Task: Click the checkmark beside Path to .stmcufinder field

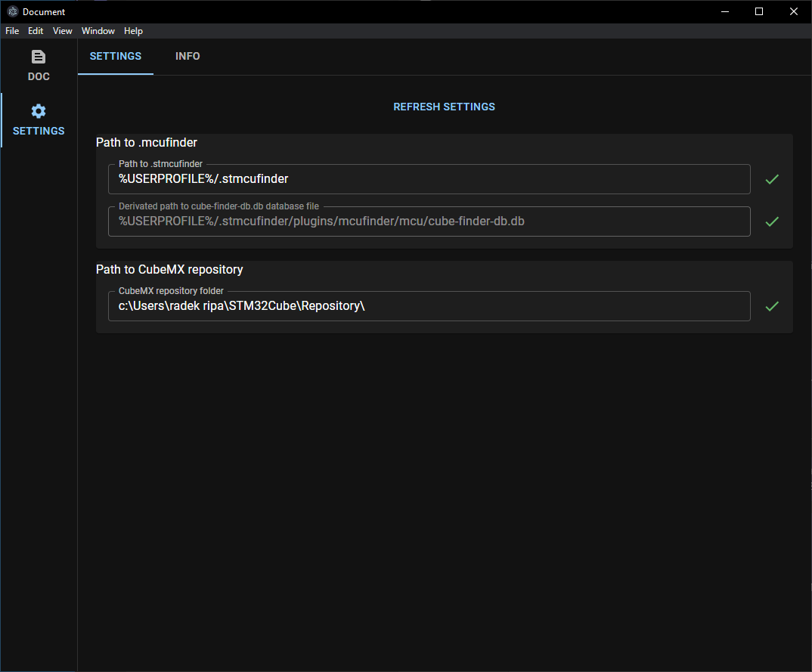Action: (x=772, y=179)
